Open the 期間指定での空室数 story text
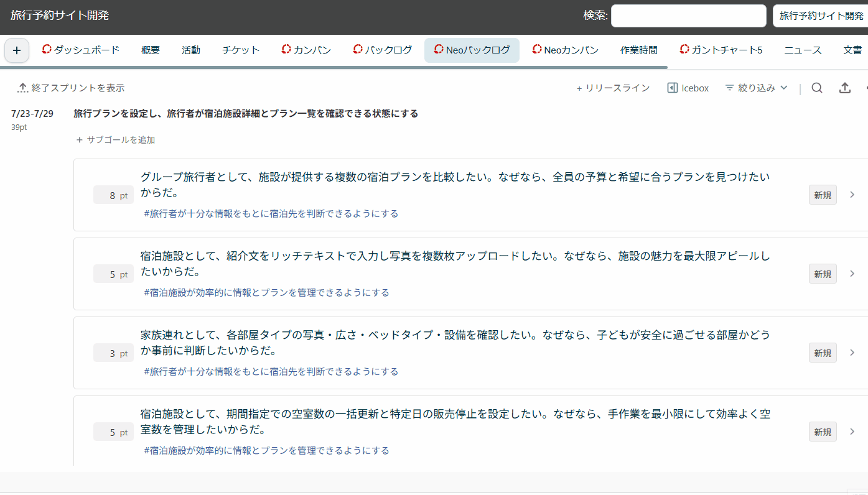The height and width of the screenshot is (495, 868). click(455, 422)
